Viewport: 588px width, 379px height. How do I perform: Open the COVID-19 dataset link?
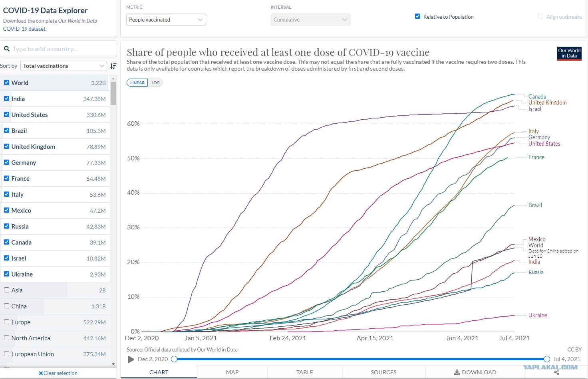[x=24, y=29]
